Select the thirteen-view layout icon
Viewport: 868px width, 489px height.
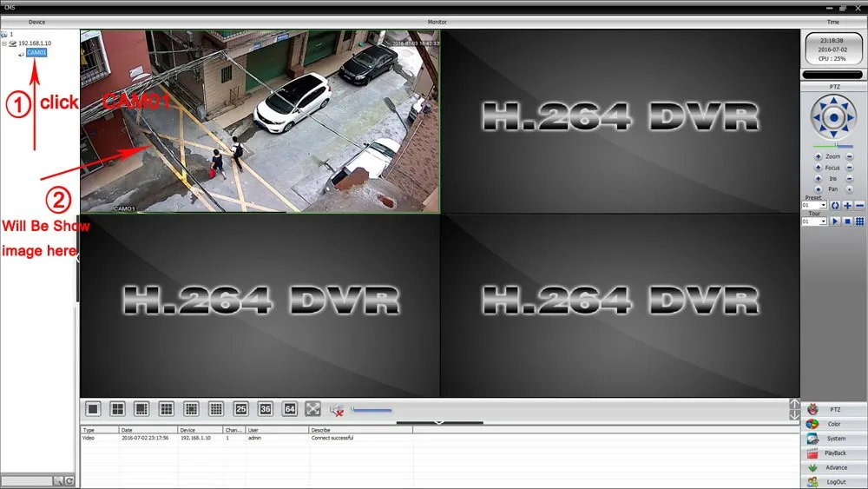(x=191, y=409)
